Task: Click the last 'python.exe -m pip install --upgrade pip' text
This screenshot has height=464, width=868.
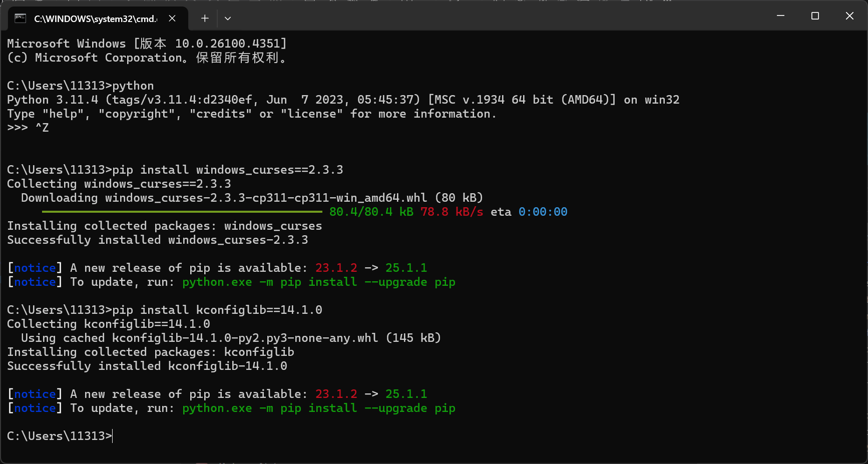Action: coord(319,408)
